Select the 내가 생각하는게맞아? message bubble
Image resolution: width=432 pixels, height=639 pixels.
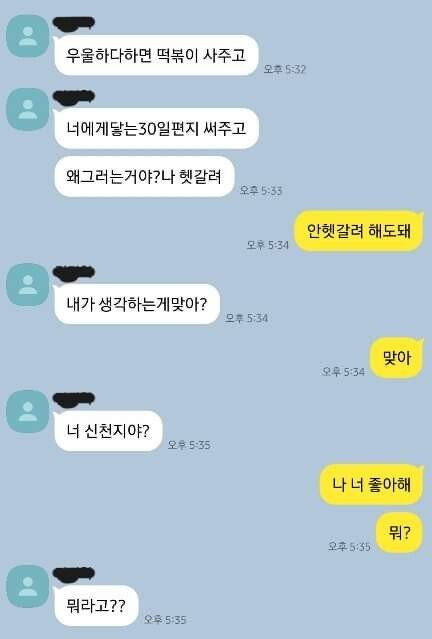[137, 304]
